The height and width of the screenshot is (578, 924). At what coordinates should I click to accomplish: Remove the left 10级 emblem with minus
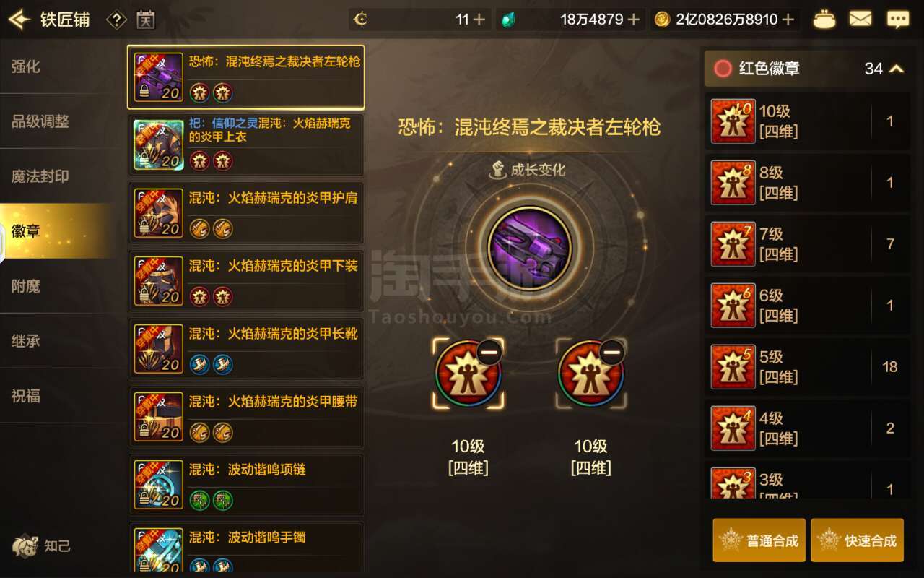coord(489,353)
